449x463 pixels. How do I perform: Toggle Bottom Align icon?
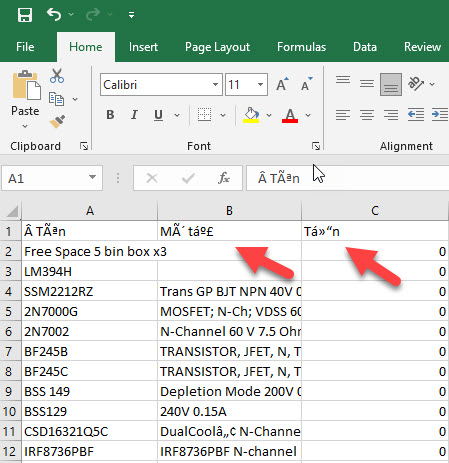[x=391, y=84]
